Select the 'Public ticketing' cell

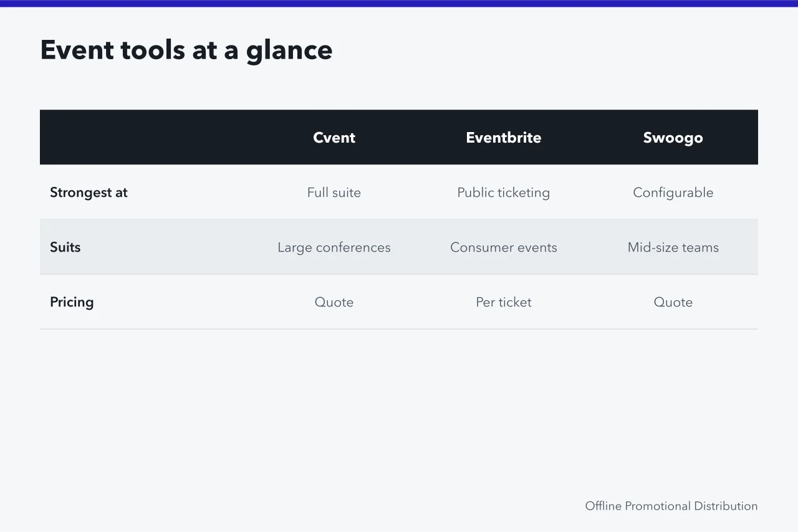pos(504,192)
